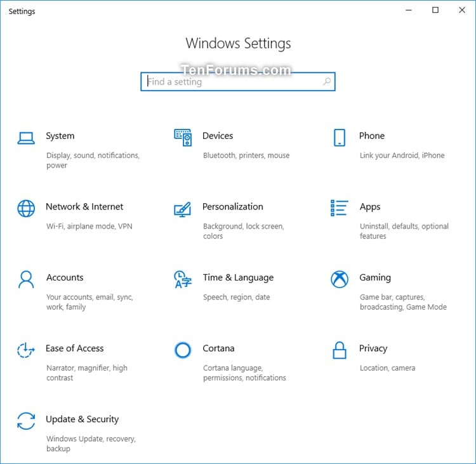Click 'Background, lock screen, colors' text
Screen dimensions: 476x464
(x=244, y=231)
